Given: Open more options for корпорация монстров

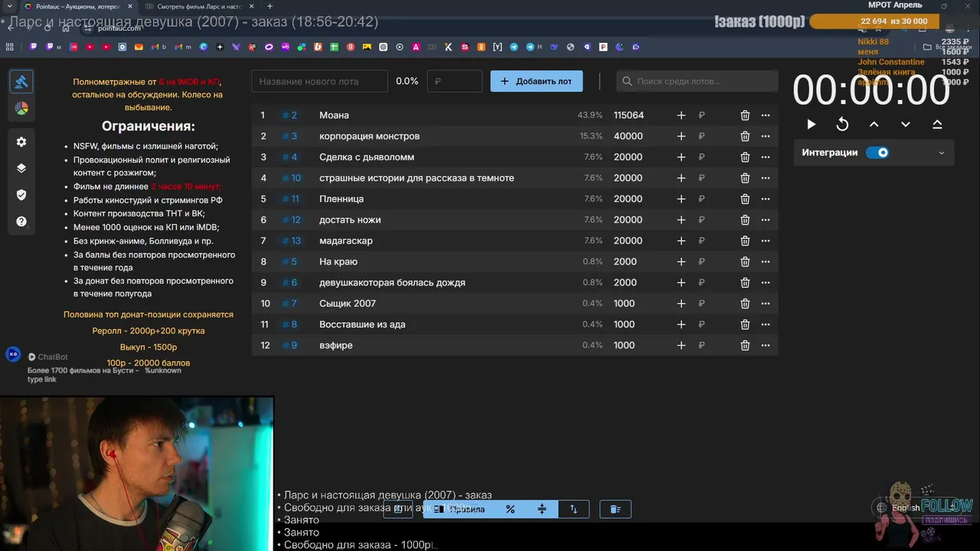Looking at the screenshot, I should click(766, 136).
